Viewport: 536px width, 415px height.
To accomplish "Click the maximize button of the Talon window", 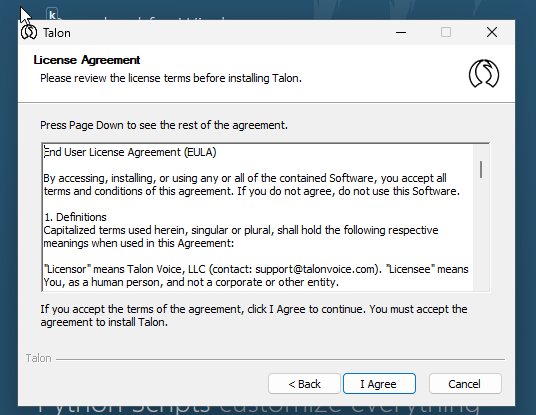I will [446, 32].
